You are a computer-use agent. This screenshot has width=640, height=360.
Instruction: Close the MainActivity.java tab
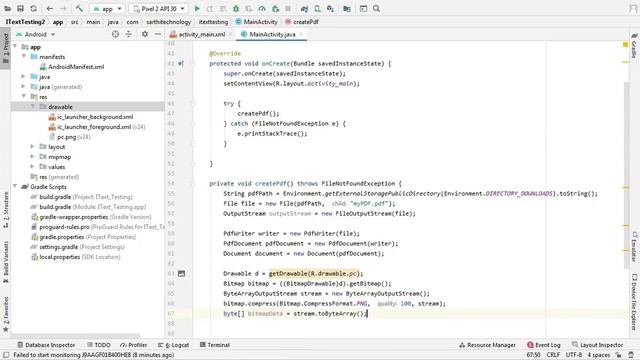point(301,34)
